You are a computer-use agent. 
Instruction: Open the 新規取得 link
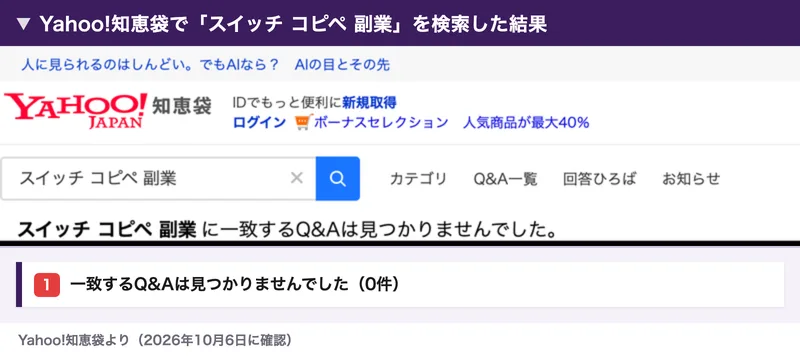pyautogui.click(x=369, y=103)
